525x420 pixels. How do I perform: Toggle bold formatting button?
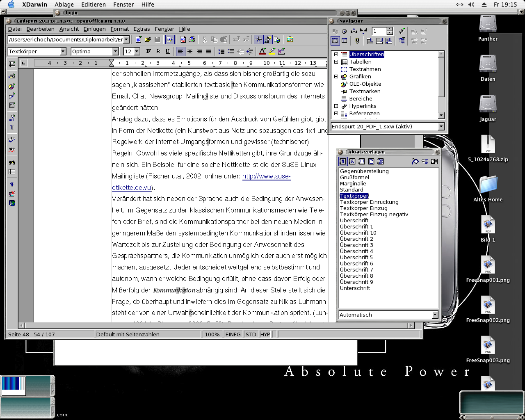148,52
